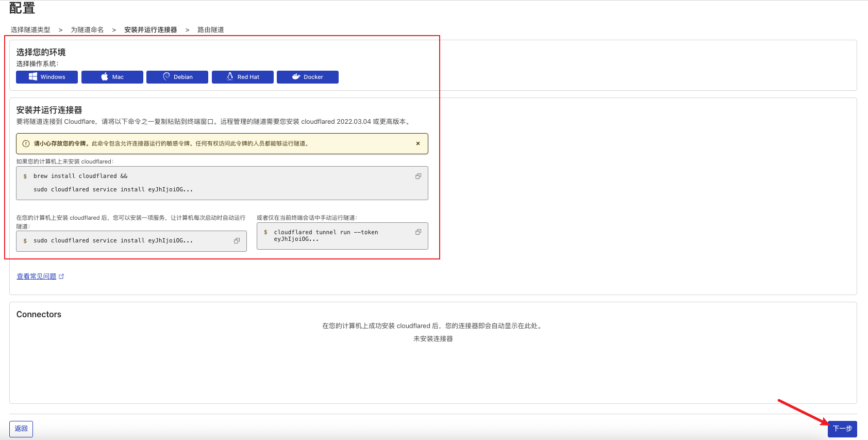Click the lower sudo service install code box
868x440 pixels.
click(x=124, y=241)
